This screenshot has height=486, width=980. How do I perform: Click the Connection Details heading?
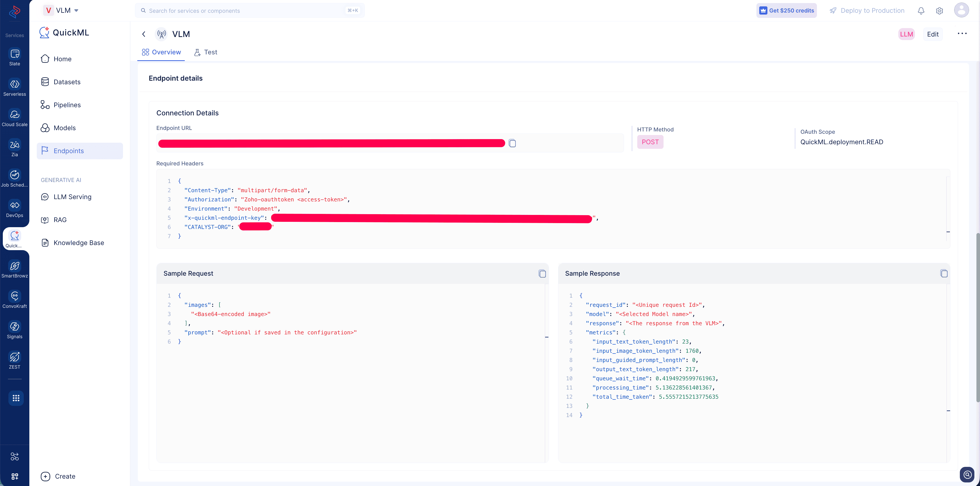[x=187, y=113]
